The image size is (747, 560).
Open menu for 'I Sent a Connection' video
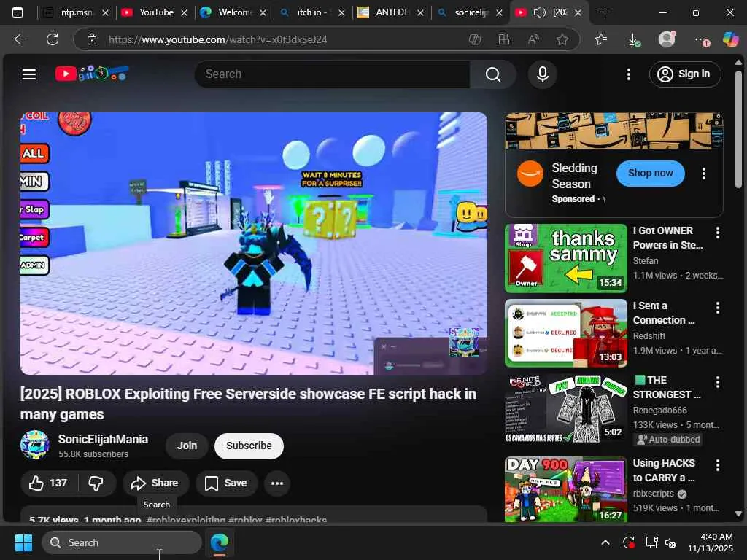coord(718,308)
